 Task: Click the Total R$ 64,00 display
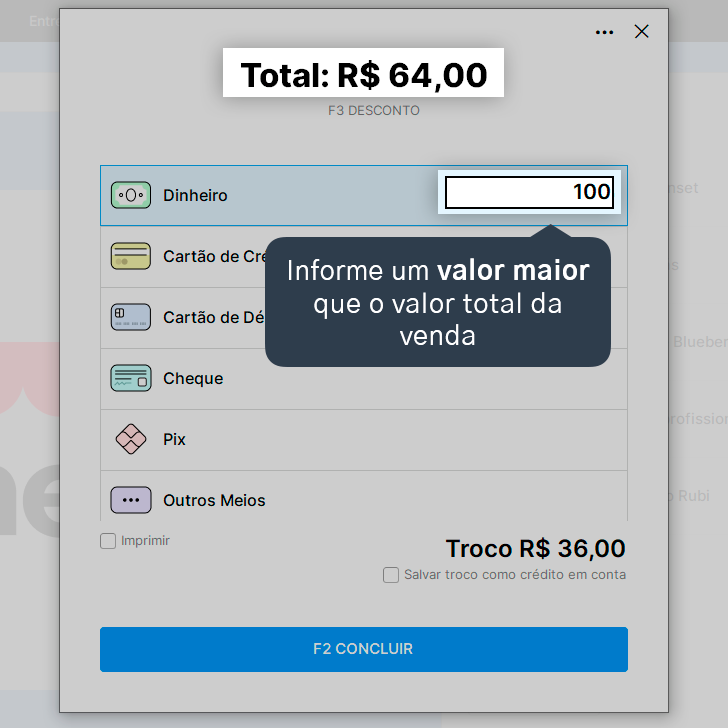pos(364,73)
